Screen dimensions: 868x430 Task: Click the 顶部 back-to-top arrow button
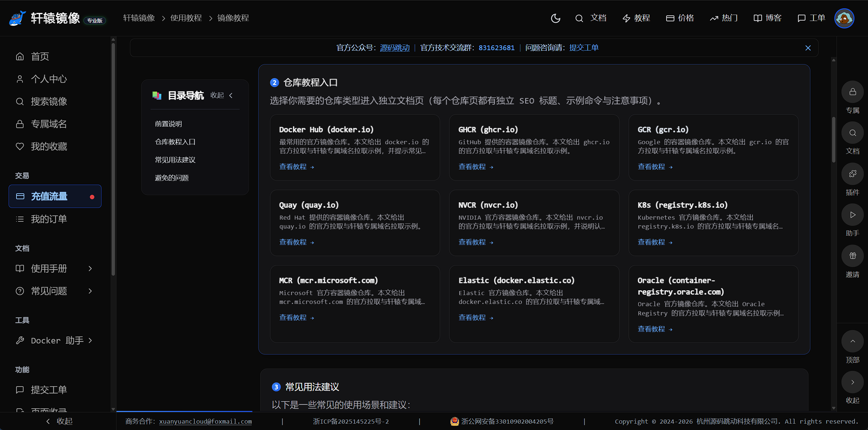tap(853, 341)
